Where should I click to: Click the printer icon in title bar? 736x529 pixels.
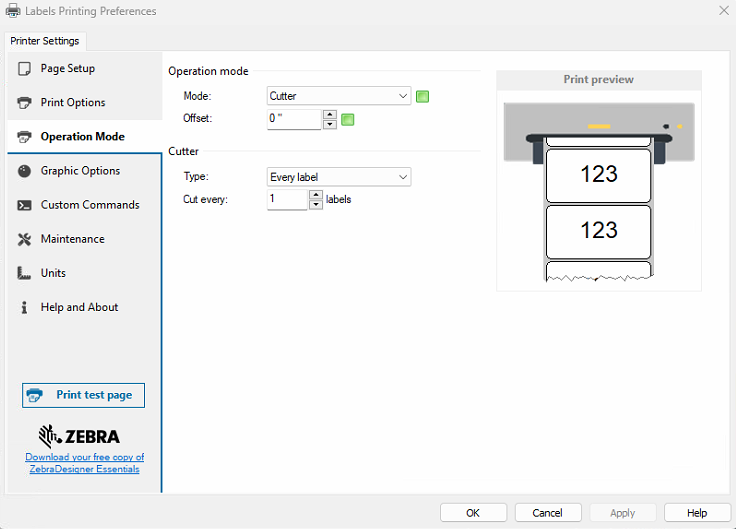13,11
